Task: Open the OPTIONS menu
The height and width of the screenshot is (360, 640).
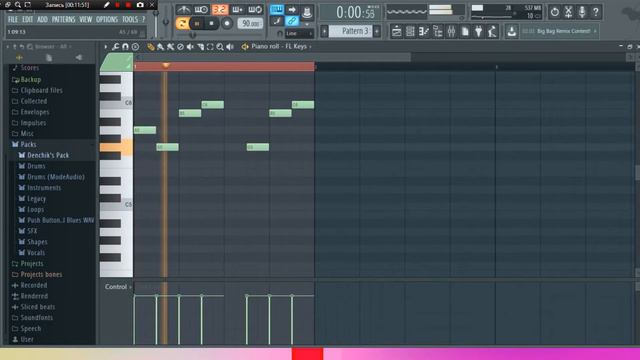Action: coord(107,20)
